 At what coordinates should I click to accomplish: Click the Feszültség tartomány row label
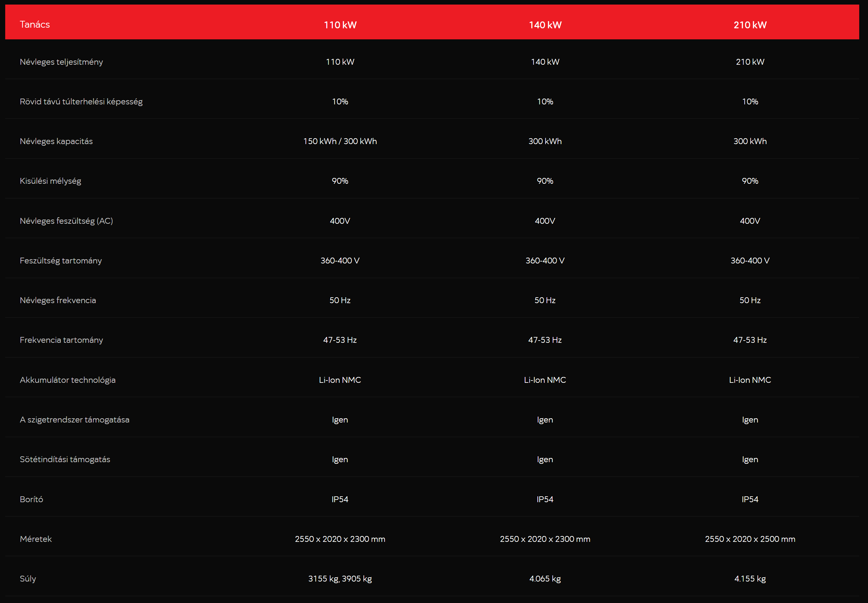coord(61,261)
